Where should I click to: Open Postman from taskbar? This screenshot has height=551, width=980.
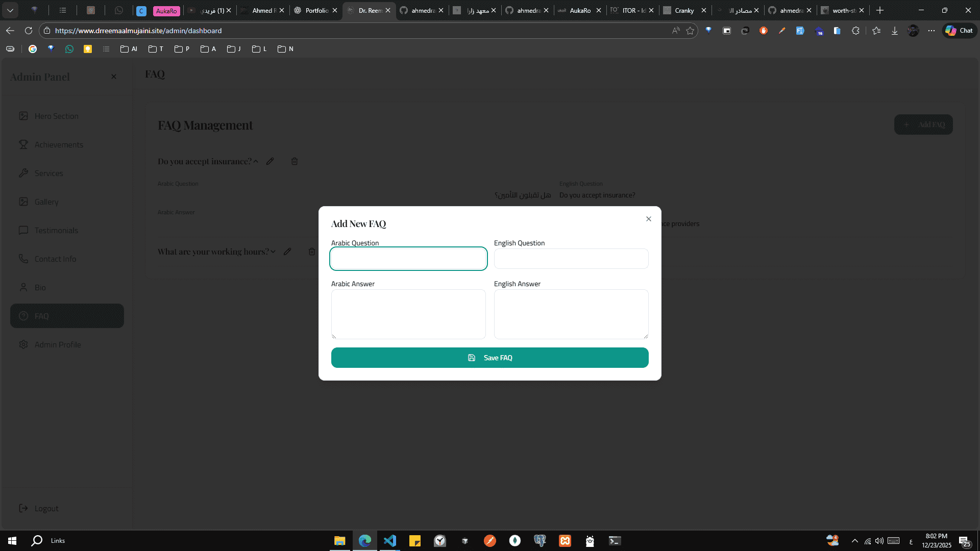click(x=490, y=541)
